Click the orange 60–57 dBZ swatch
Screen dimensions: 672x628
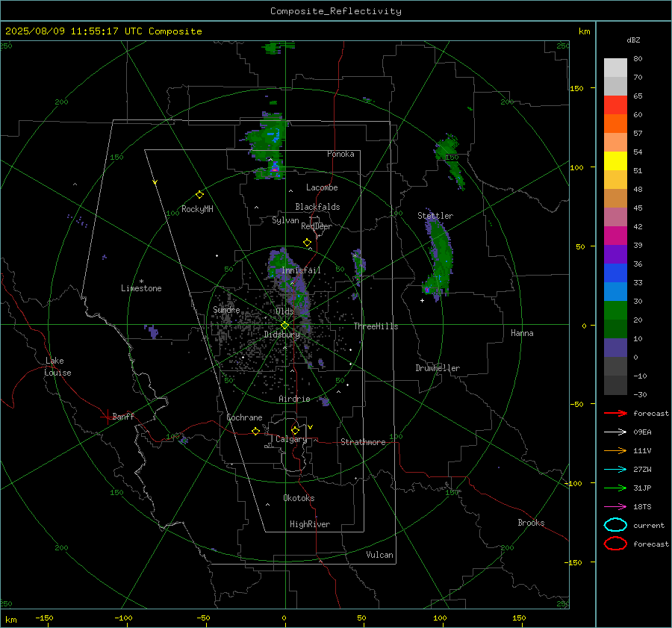click(615, 124)
